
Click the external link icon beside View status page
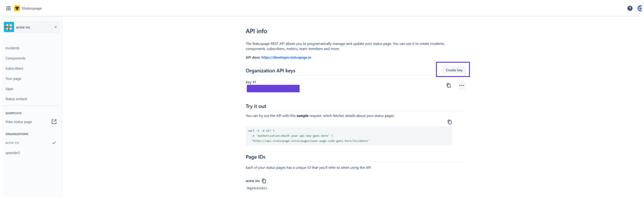[x=54, y=121]
